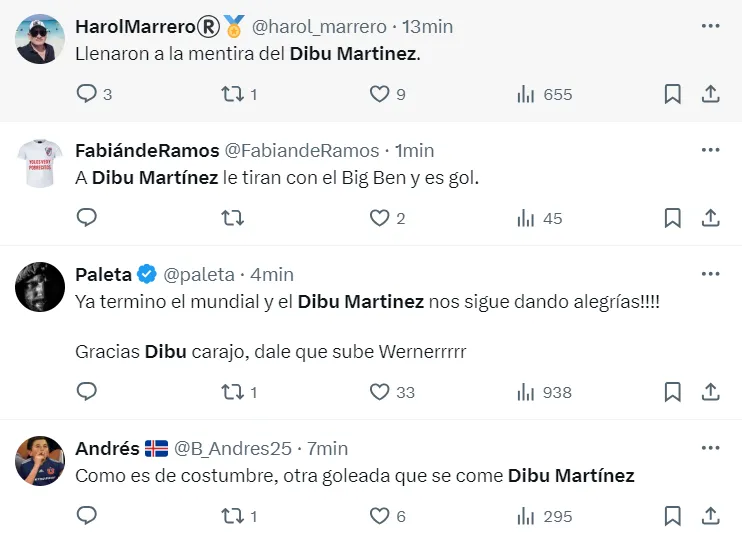742x537 pixels.
Task: Visit the @paleta profile handle link
Action: (198, 275)
